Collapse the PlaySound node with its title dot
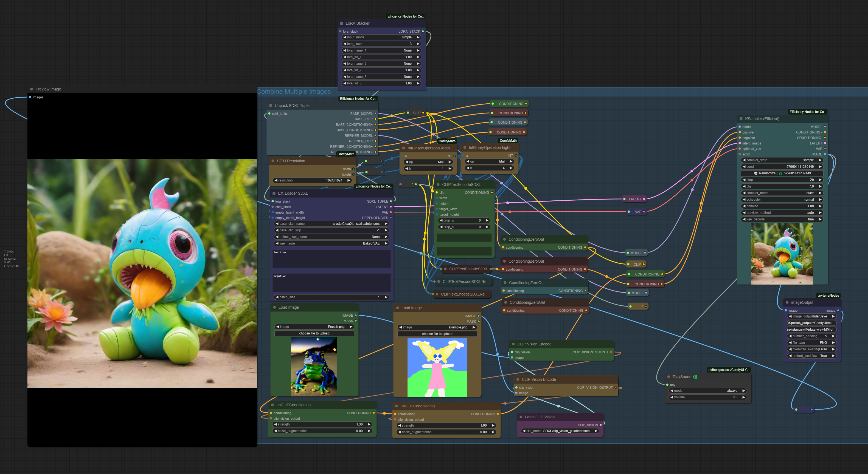Screen dimensions: 868x474 [x=668, y=377]
